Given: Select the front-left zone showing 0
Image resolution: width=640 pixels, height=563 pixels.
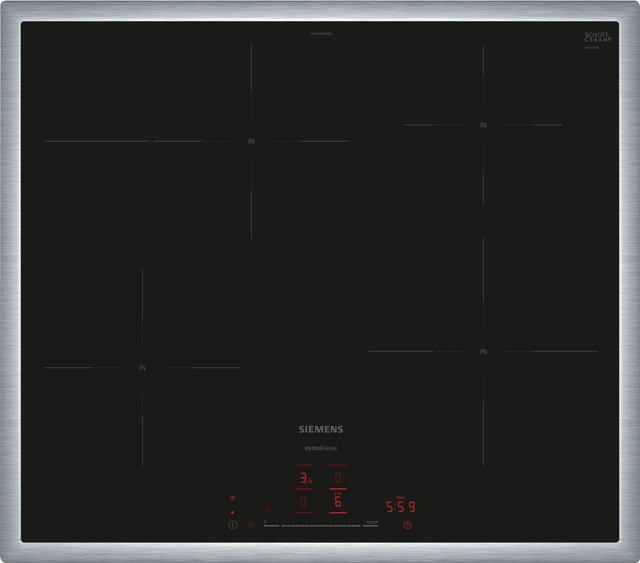Looking at the screenshot, I should click(303, 502).
